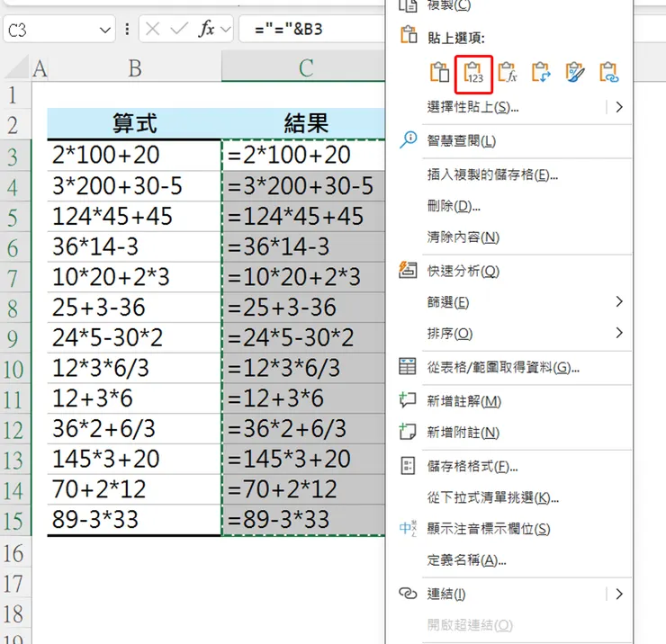Click the formula bar Cancel X icon
Viewport: 666px width, 644px height.
(152, 30)
